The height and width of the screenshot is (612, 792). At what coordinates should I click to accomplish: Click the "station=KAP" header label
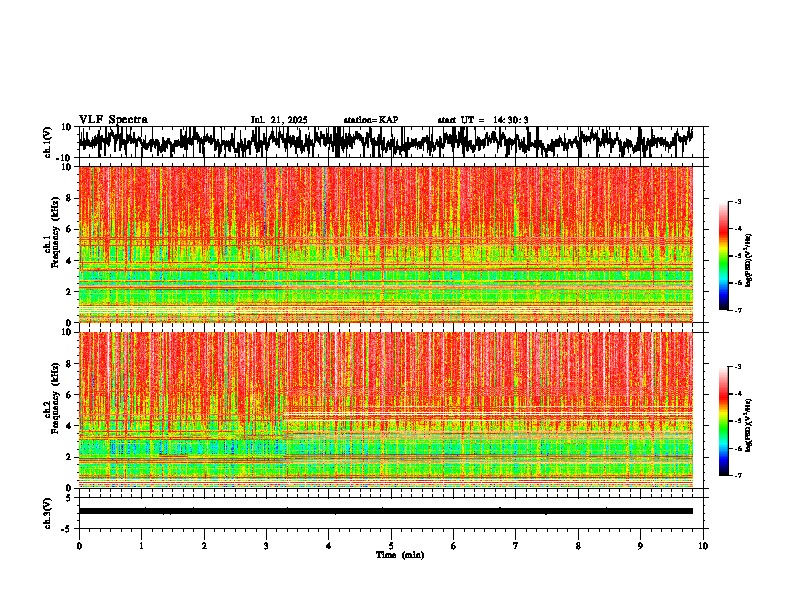coord(371,120)
